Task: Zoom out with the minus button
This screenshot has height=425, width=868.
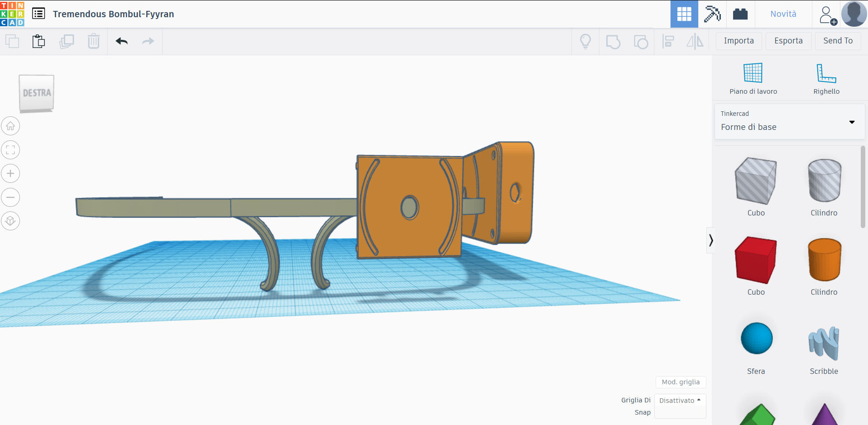Action: pos(10,197)
